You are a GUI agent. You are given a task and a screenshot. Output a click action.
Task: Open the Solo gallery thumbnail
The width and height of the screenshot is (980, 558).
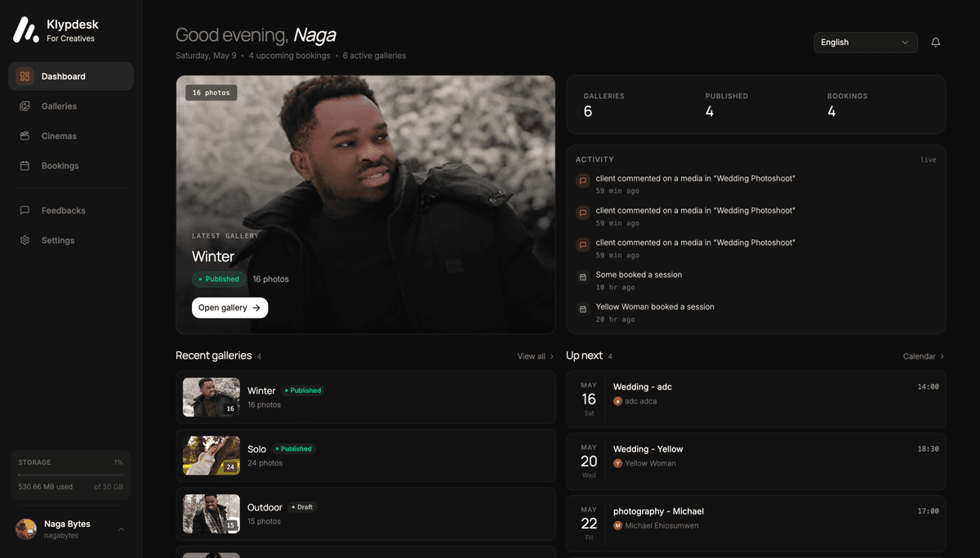click(x=212, y=456)
